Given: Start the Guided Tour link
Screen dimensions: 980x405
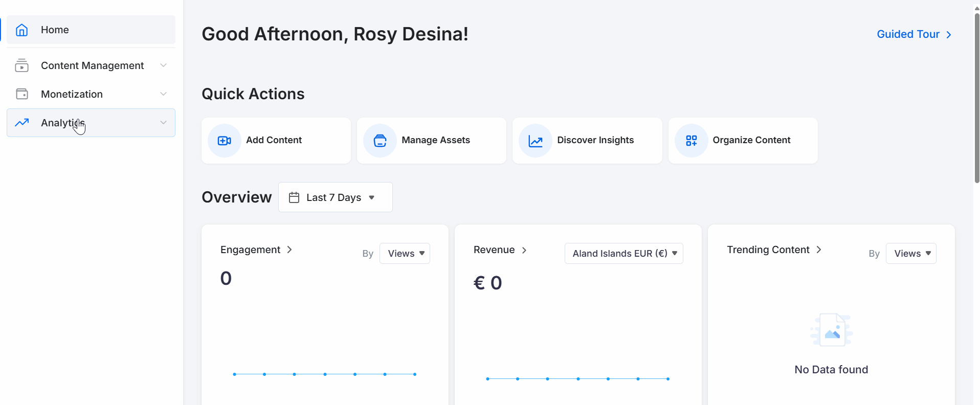Looking at the screenshot, I should point(914,34).
